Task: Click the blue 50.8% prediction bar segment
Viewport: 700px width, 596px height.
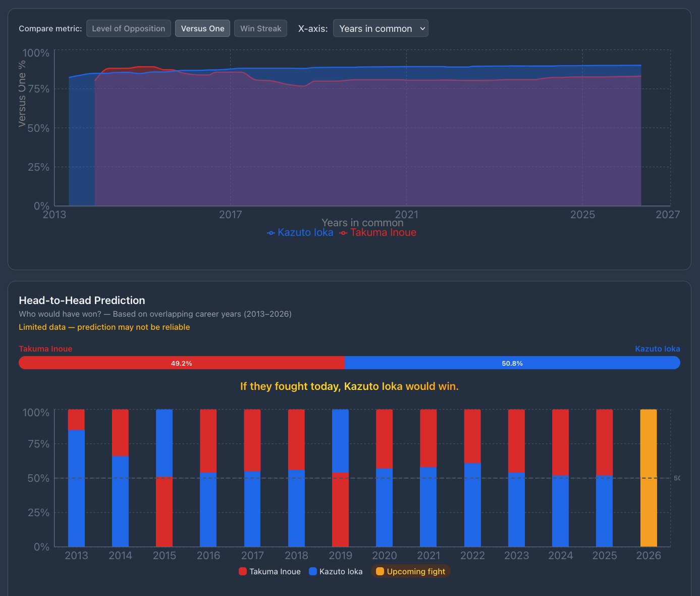Action: (x=512, y=363)
